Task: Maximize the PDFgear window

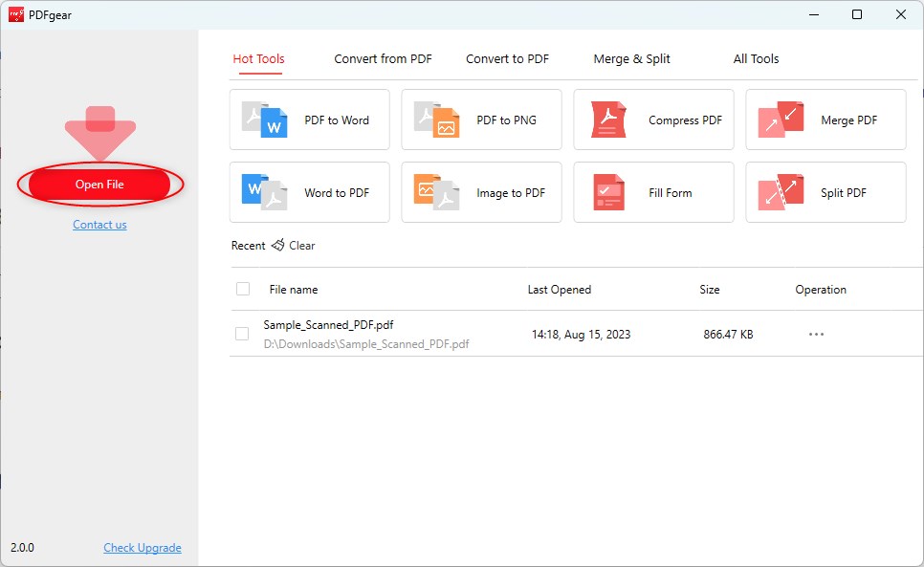Action: [x=857, y=14]
